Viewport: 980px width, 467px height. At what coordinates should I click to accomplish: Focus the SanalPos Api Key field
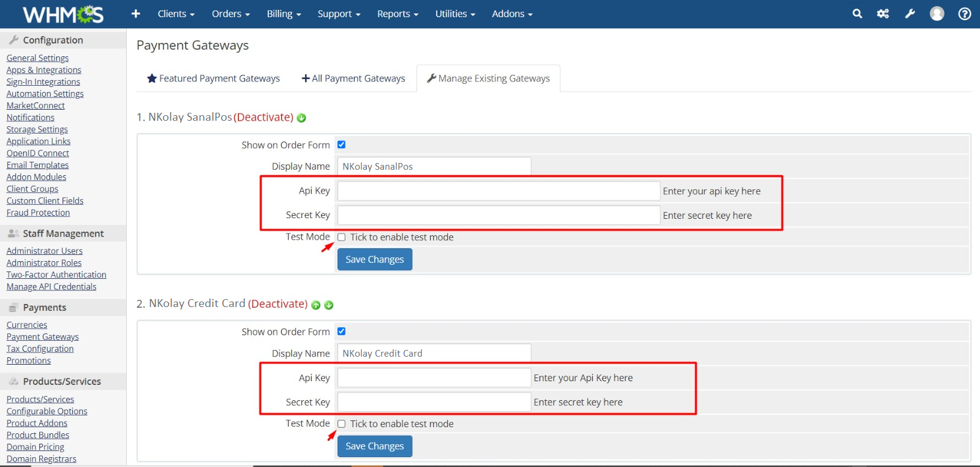coord(498,191)
